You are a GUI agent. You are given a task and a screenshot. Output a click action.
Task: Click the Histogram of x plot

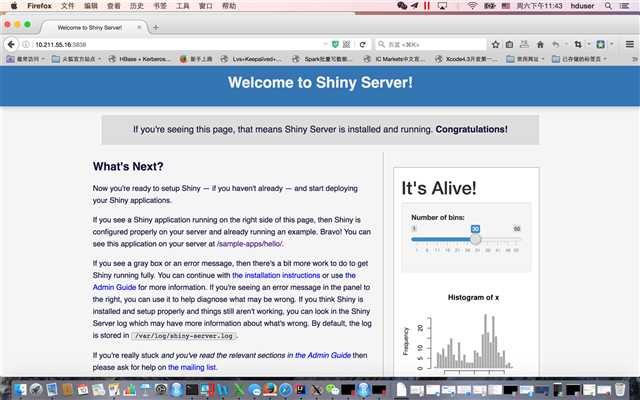466,333
